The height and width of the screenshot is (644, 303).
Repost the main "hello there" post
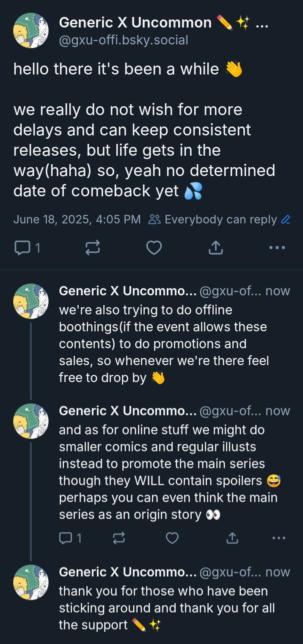(93, 248)
